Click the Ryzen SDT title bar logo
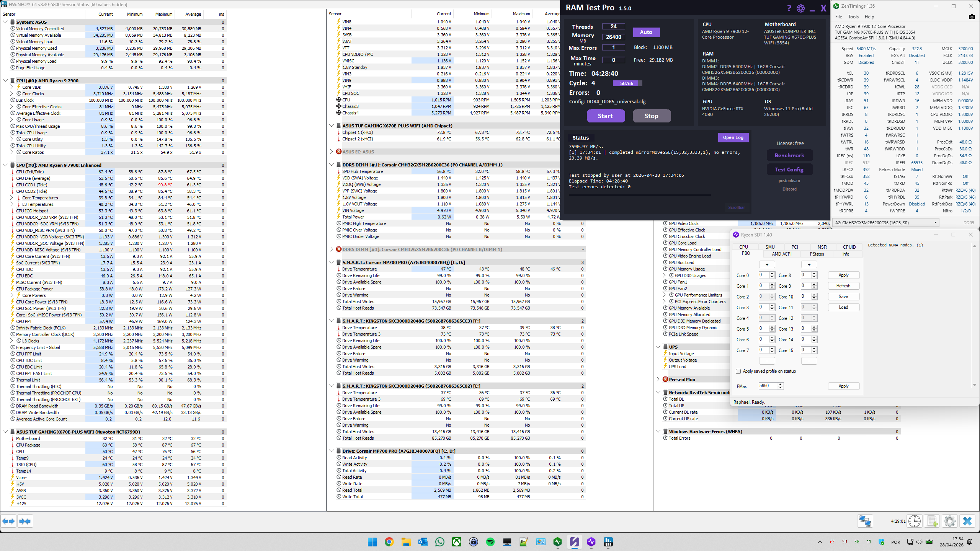Screen dimensions: 980x551 click(x=736, y=235)
